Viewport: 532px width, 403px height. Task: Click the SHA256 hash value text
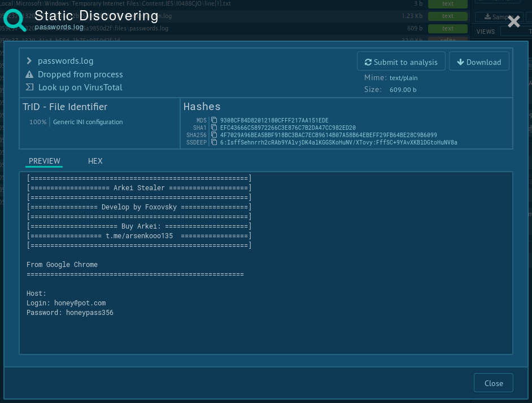328,135
